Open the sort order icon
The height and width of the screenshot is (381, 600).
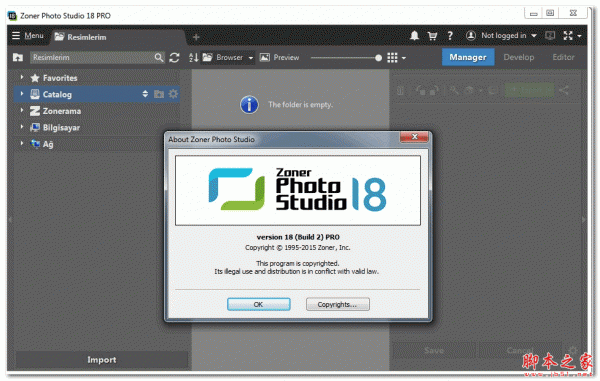(194, 57)
